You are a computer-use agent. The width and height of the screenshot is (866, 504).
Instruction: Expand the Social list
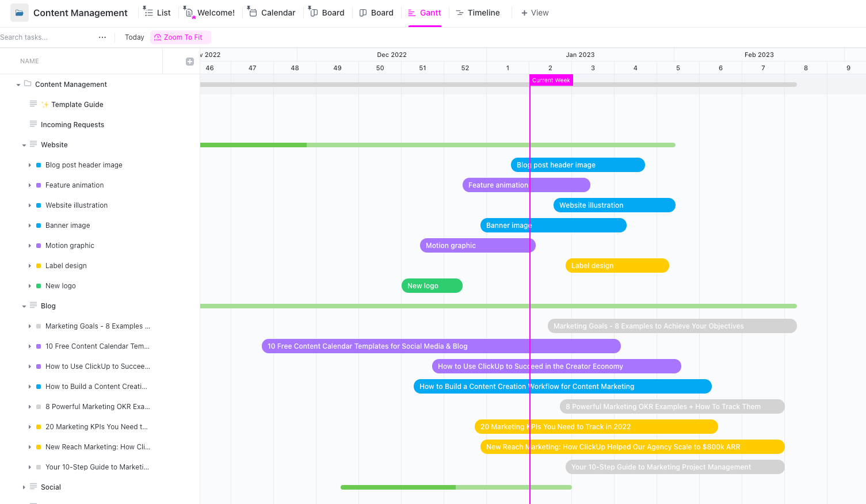click(x=24, y=487)
